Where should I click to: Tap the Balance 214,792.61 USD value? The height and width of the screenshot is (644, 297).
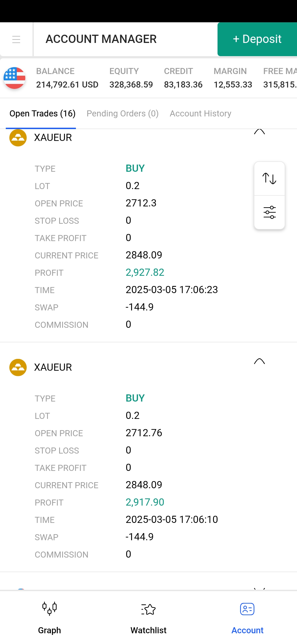pos(67,84)
